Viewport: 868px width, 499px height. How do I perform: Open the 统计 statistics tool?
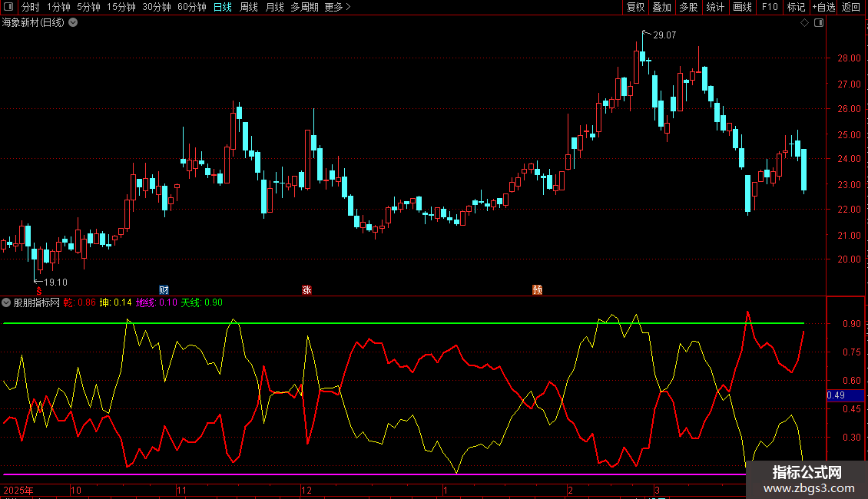(715, 7)
